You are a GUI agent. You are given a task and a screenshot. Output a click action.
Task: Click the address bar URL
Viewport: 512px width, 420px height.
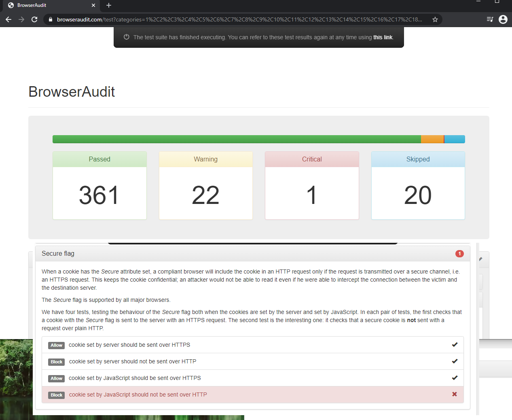tap(239, 19)
